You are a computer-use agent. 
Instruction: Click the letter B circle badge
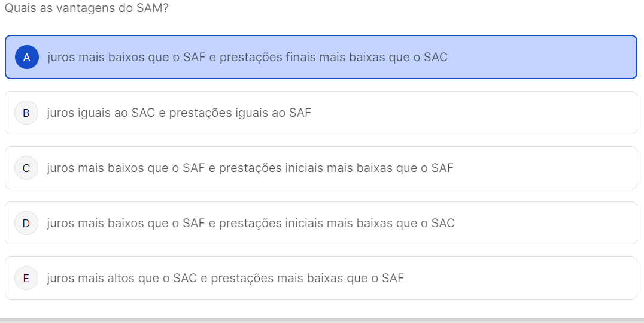pos(26,113)
